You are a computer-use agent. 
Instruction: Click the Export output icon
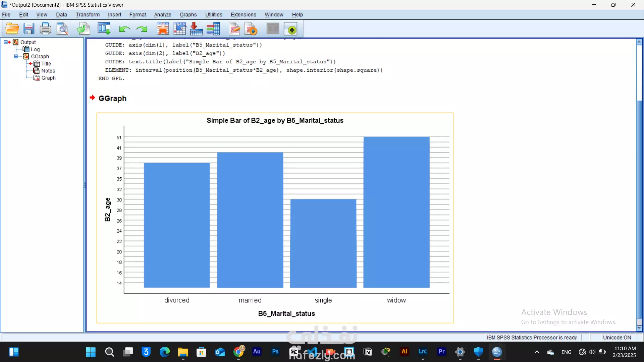pyautogui.click(x=83, y=29)
